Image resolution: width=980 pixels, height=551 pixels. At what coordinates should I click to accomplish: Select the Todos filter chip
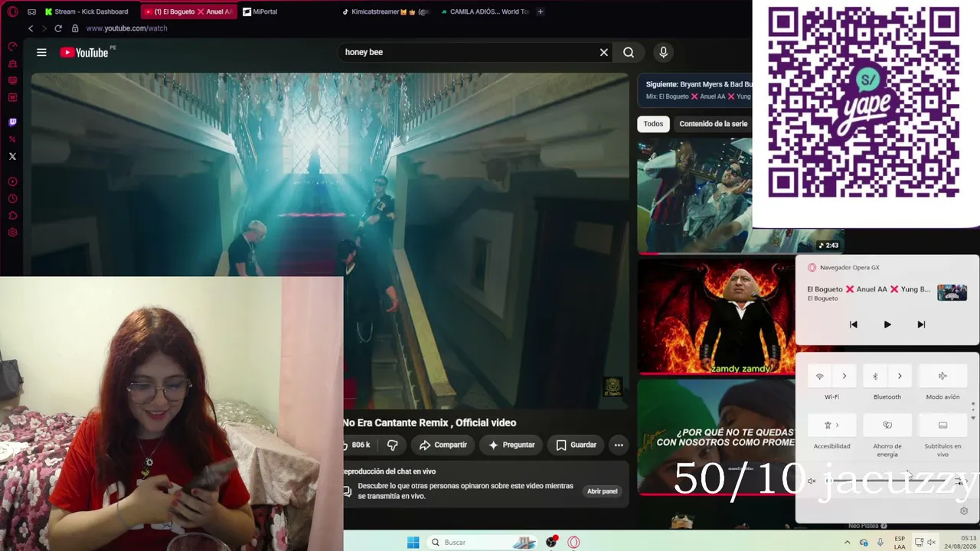click(x=653, y=124)
